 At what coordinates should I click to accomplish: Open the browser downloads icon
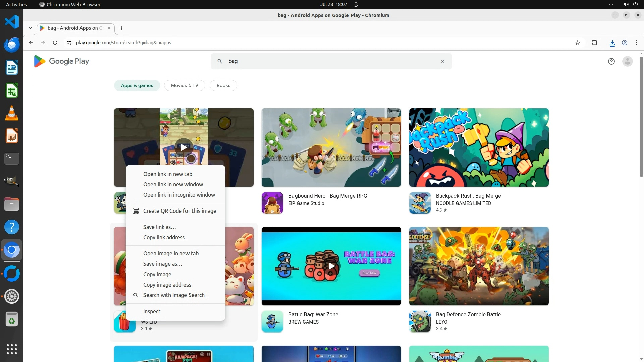click(x=612, y=43)
